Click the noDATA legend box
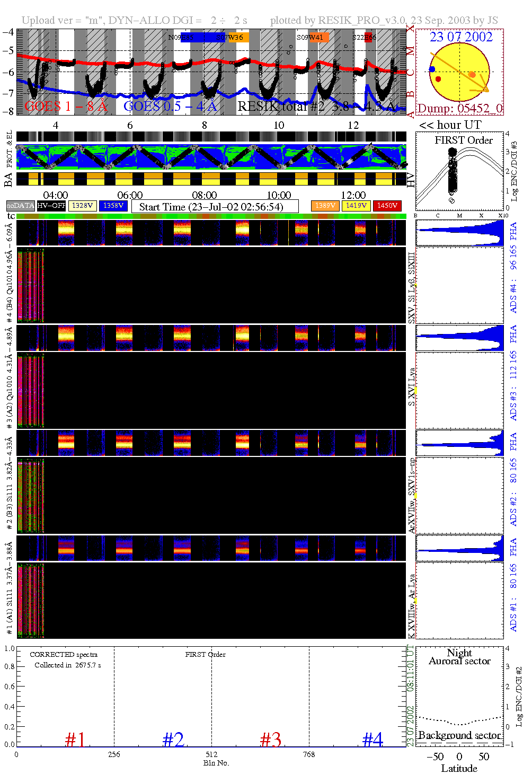 coord(20,206)
